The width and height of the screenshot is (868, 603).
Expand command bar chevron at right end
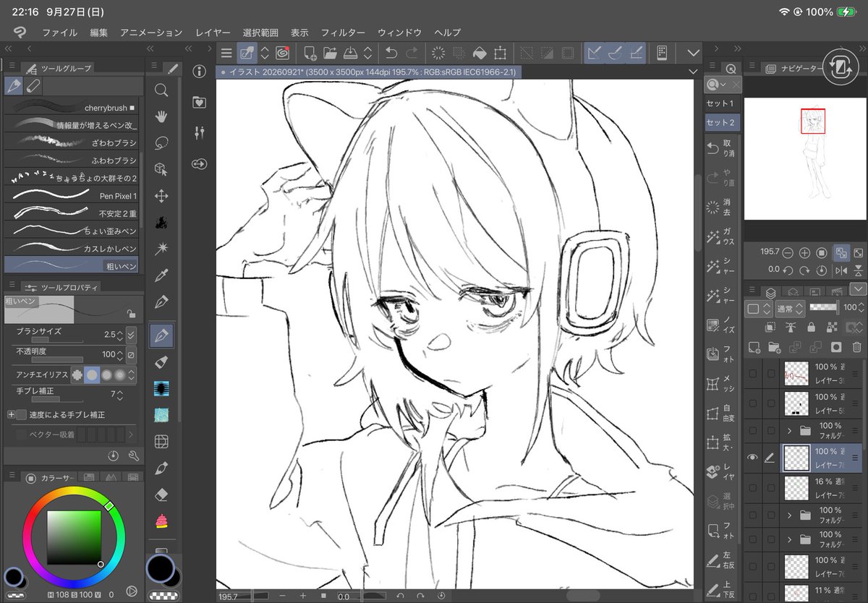point(693,53)
